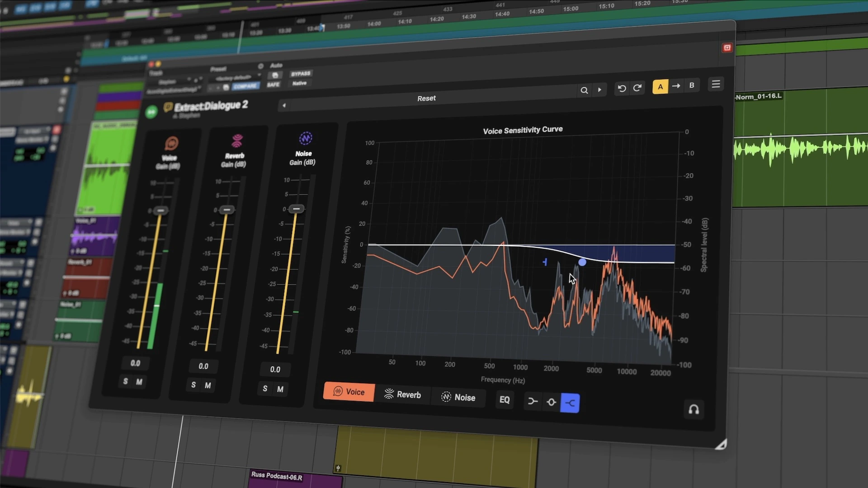Solo the Voice channel
868x488 pixels.
tap(126, 381)
